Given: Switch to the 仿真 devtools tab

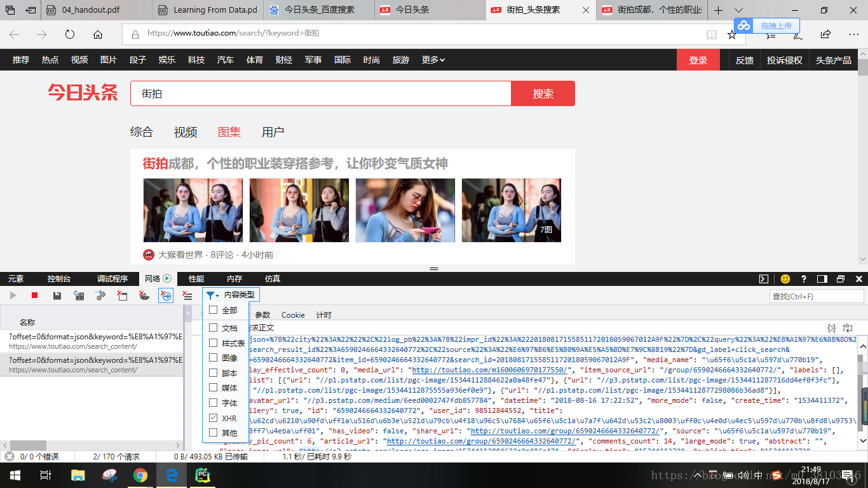Looking at the screenshot, I should coord(273,279).
